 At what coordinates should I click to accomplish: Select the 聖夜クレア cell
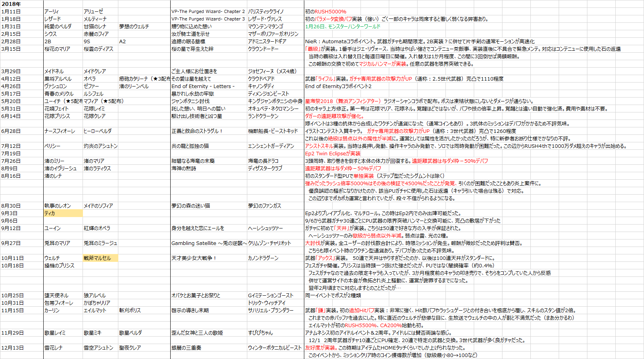(144, 348)
